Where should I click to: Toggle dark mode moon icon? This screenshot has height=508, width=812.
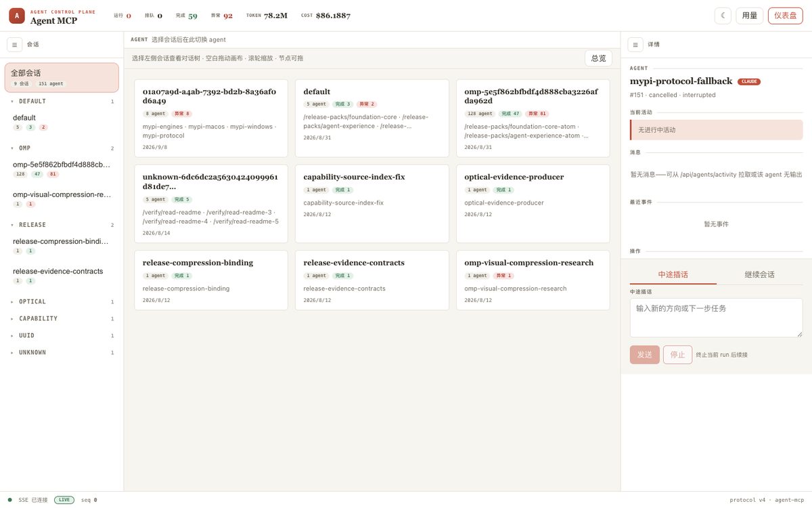(723, 16)
